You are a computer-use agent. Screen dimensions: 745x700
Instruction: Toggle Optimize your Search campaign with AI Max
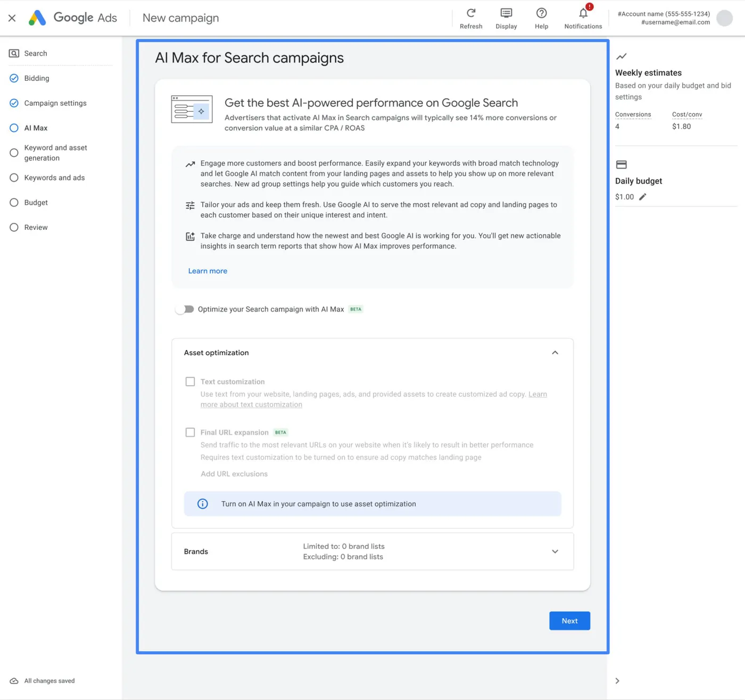pyautogui.click(x=185, y=309)
